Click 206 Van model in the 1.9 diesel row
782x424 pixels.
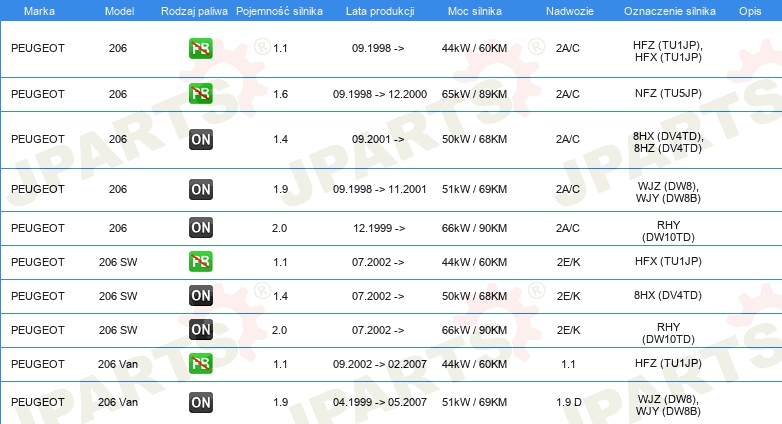click(118, 402)
